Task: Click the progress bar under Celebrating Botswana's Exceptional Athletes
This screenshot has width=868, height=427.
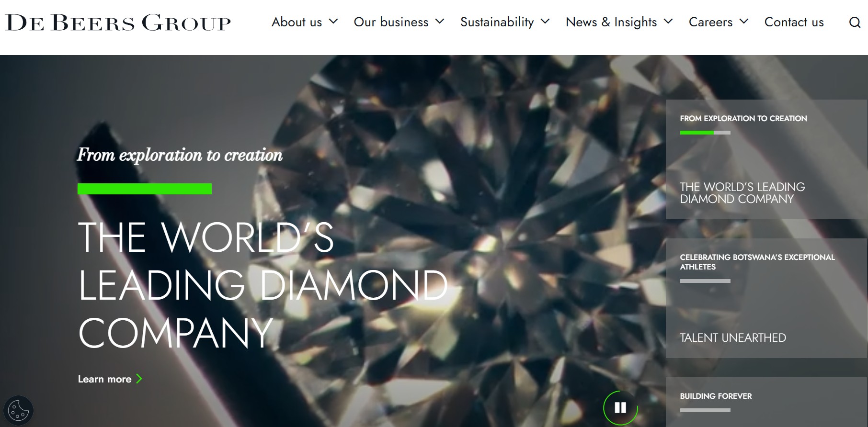Action: (x=705, y=281)
